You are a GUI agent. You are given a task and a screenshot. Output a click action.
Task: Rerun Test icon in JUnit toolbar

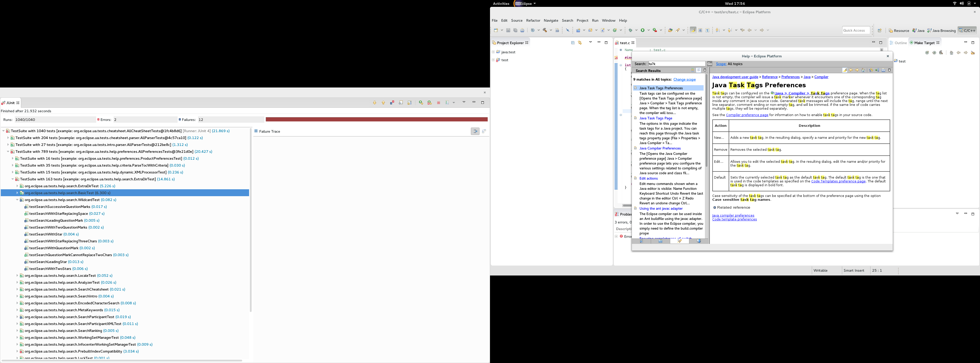click(421, 103)
